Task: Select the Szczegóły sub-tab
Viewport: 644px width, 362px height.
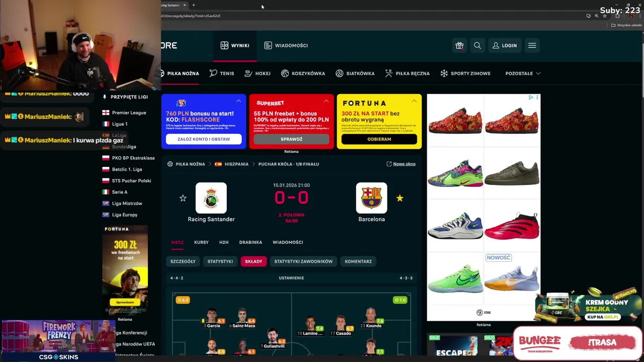Action: click(x=183, y=261)
